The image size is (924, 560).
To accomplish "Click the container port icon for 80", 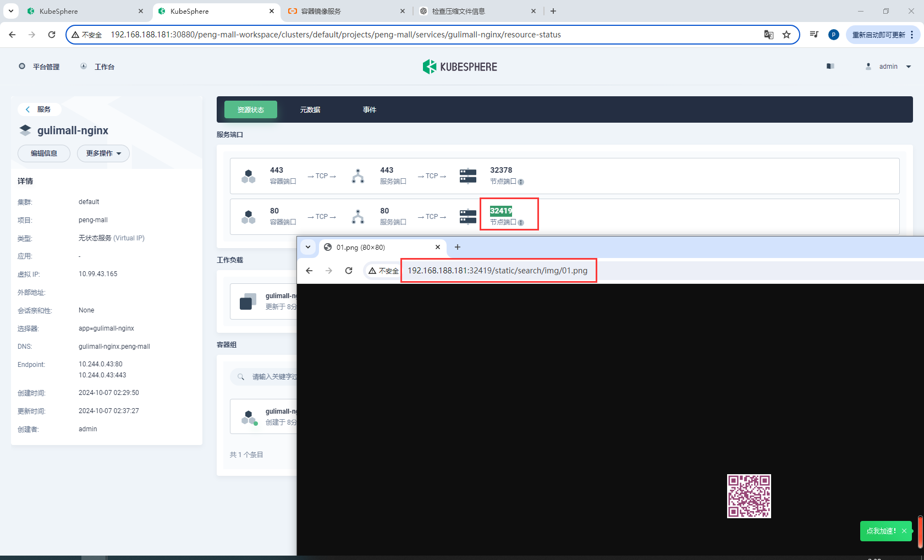I will [x=249, y=217].
